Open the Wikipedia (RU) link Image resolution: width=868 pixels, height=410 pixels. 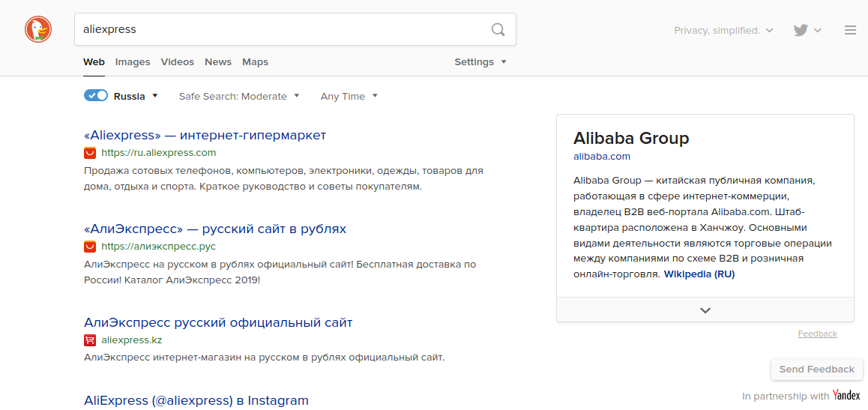coord(699,274)
